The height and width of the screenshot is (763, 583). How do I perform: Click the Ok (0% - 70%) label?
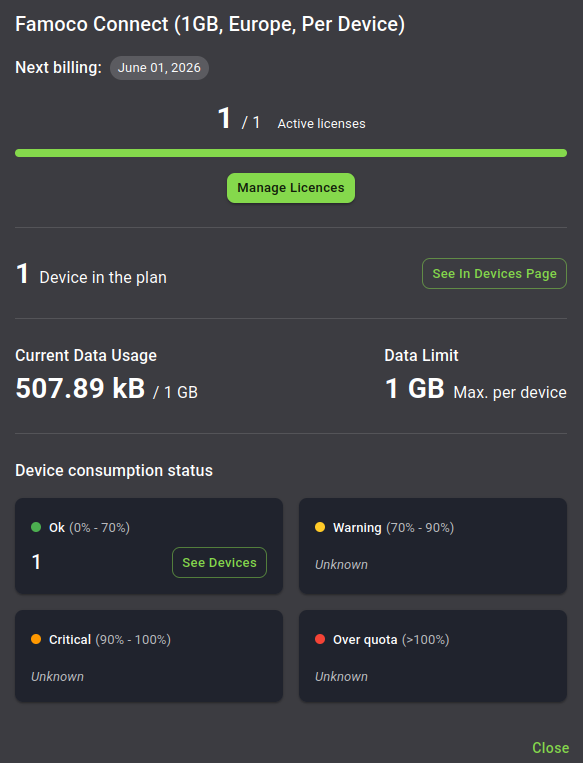tap(89, 527)
